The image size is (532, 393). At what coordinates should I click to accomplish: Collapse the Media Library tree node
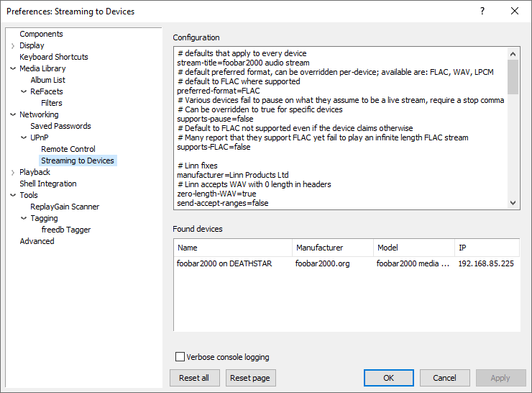coord(12,69)
